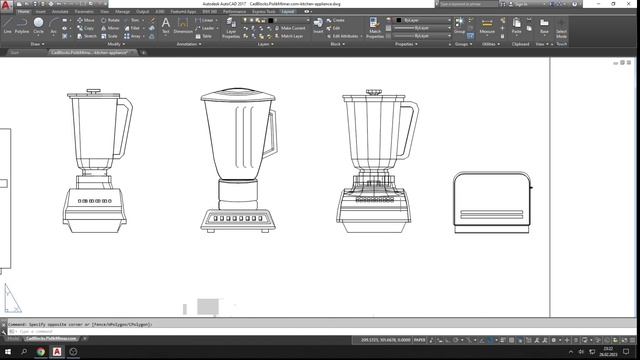Click Create block button

point(336,20)
